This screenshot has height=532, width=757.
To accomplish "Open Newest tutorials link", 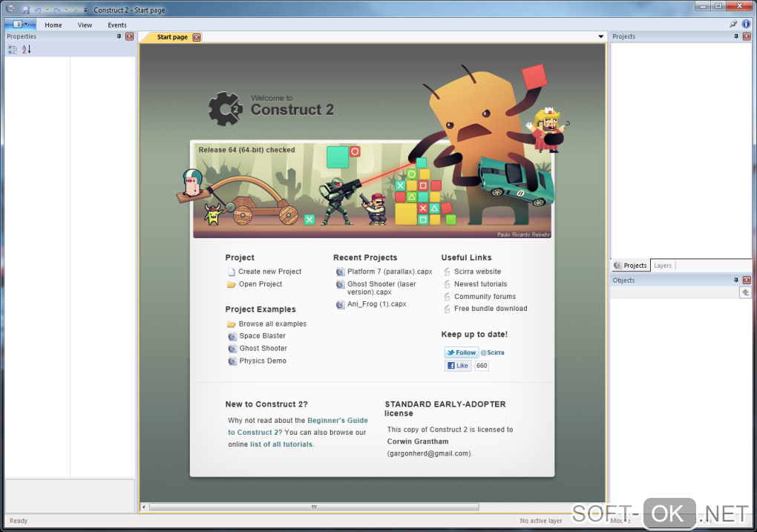I will [x=480, y=284].
